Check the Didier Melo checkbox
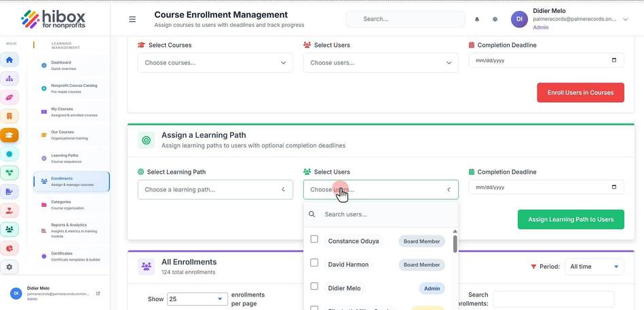This screenshot has width=644, height=310. (x=314, y=286)
